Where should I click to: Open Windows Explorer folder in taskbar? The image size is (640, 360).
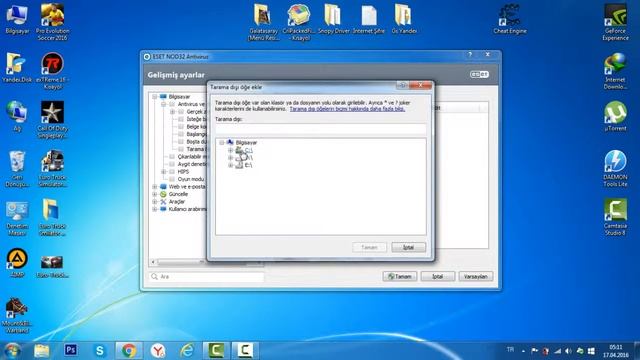[x=41, y=350]
